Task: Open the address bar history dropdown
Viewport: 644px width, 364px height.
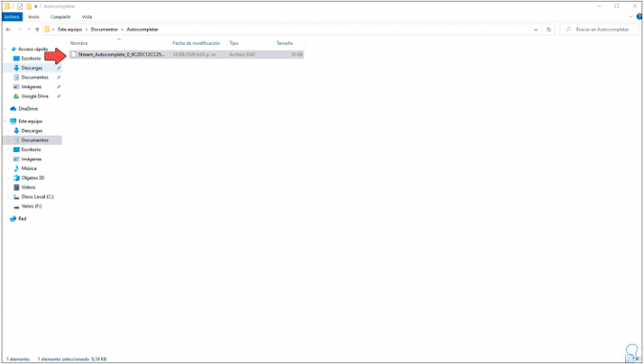Action: [x=535, y=30]
